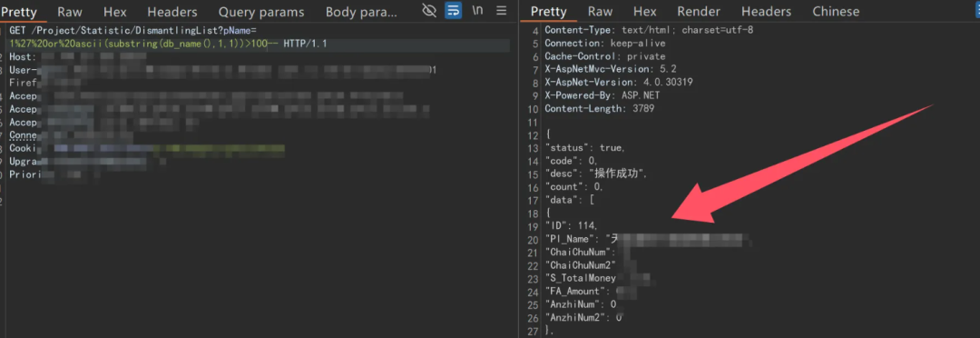
Task: Open the request Headers tab
Action: pyautogui.click(x=172, y=11)
